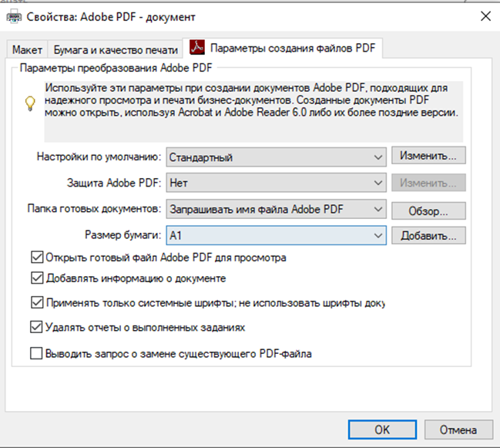Close the Adobe PDF properties dialog
The width and height of the screenshot is (500, 448).
pyautogui.click(x=485, y=16)
